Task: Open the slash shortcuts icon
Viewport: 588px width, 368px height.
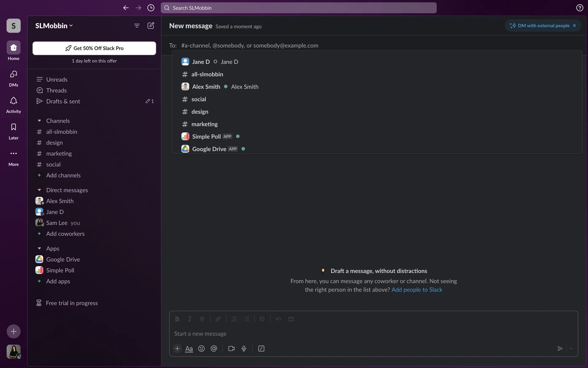Action: coord(261,348)
